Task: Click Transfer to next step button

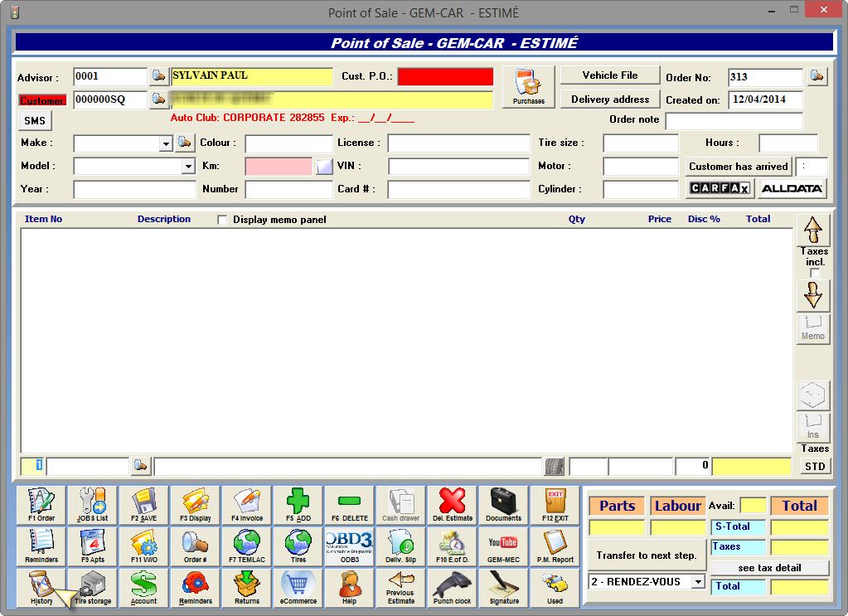Action: tap(647, 555)
